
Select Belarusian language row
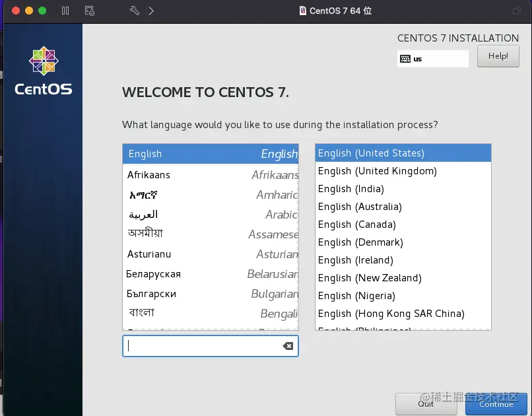pyautogui.click(x=211, y=274)
